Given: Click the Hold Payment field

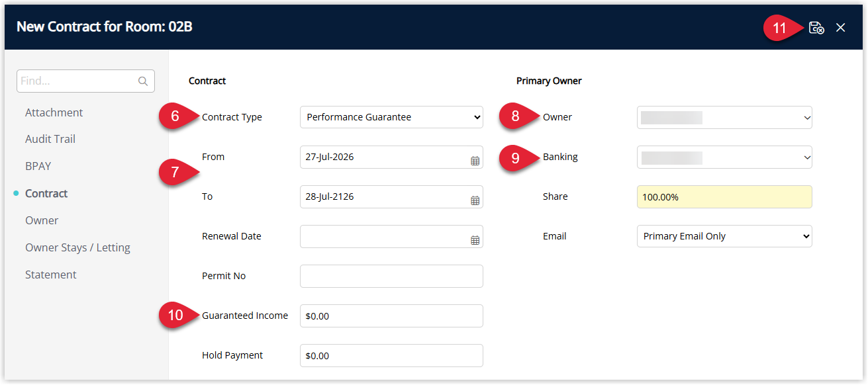Looking at the screenshot, I should [x=391, y=355].
